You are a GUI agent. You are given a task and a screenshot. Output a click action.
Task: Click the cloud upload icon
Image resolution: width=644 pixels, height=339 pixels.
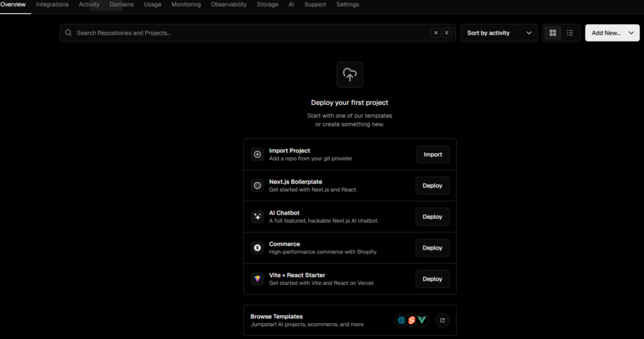click(350, 75)
